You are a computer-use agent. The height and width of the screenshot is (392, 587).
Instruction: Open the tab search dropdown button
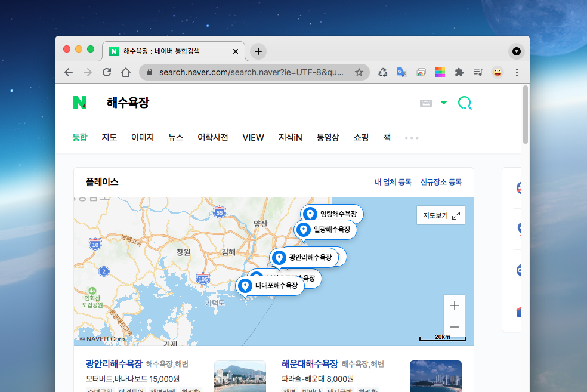(517, 51)
